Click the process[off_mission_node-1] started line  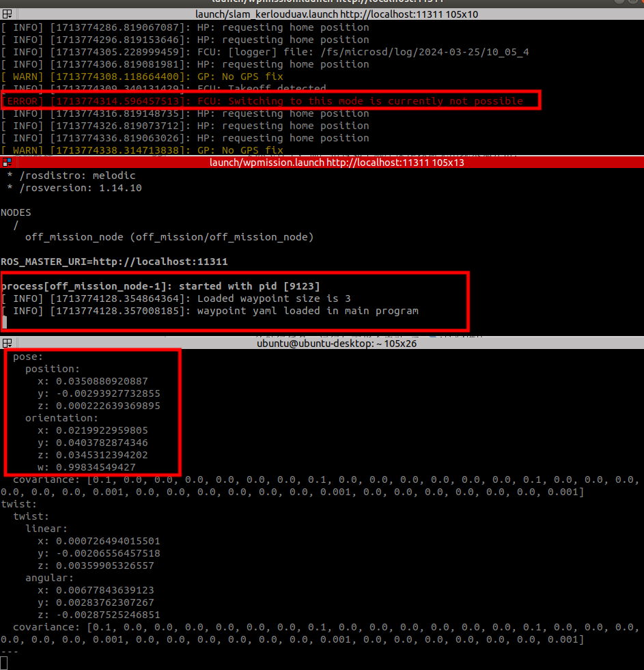[160, 286]
